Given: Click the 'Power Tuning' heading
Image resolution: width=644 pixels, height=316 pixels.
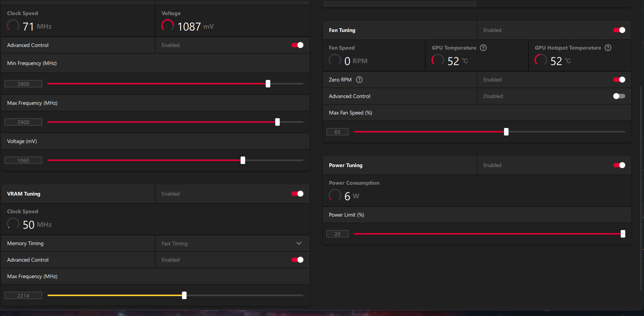Looking at the screenshot, I should 345,165.
